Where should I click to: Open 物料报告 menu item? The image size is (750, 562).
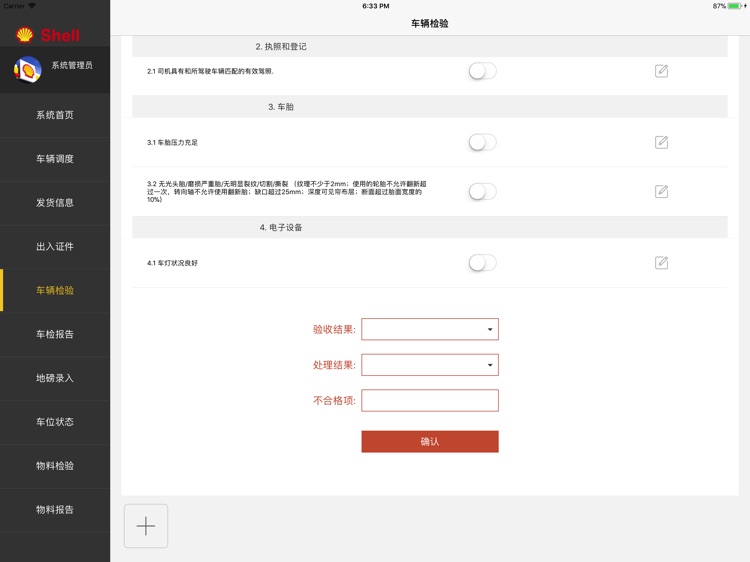(x=55, y=510)
